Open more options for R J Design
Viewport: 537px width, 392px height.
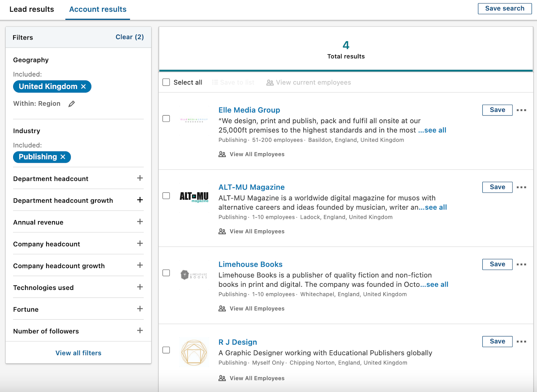point(521,342)
